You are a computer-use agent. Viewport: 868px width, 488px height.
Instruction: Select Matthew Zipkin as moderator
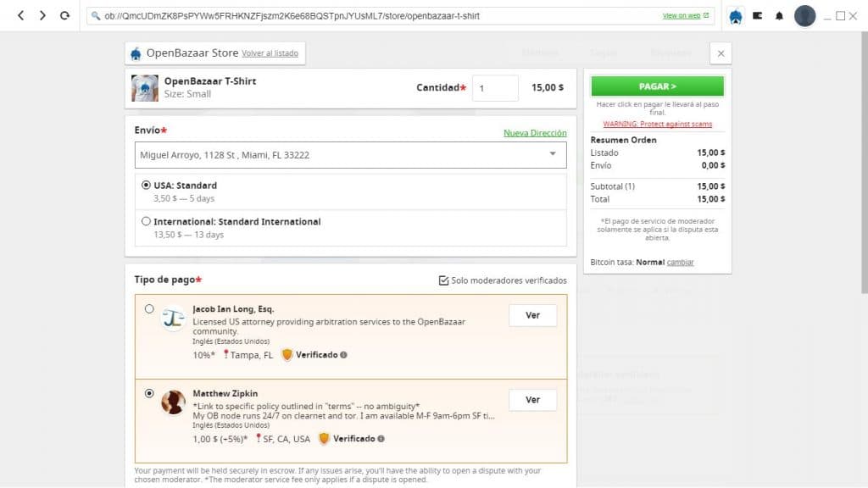click(149, 393)
